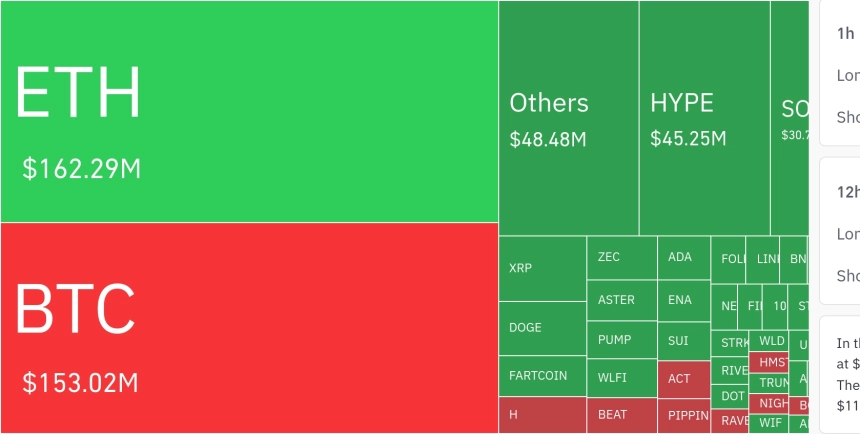Click the green ETH liquidation tile
The height and width of the screenshot is (434, 860).
click(x=249, y=111)
